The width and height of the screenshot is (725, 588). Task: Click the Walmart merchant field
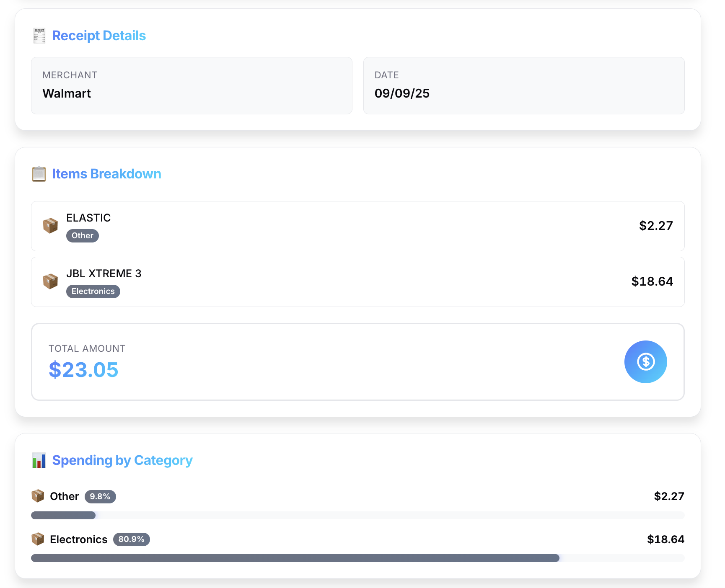tap(192, 85)
